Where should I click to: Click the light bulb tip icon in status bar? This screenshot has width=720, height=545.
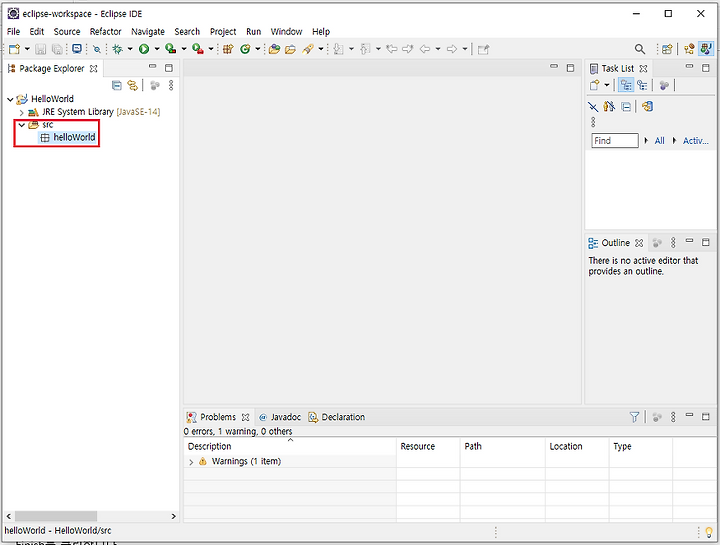[x=709, y=533]
